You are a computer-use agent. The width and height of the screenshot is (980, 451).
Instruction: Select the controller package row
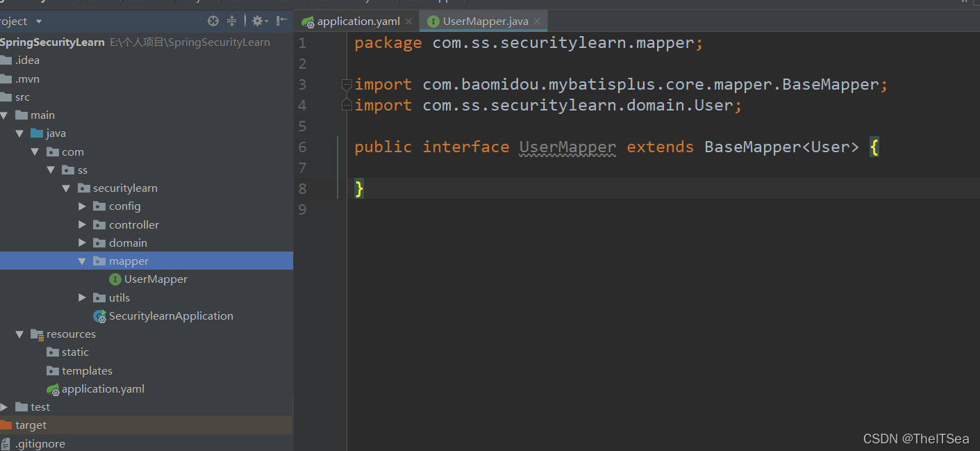[x=147, y=225]
